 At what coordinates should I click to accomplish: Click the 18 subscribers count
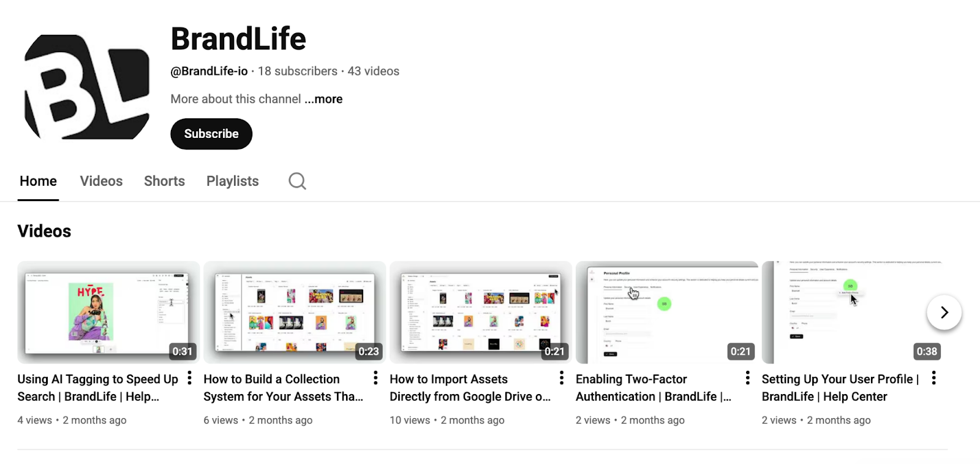click(298, 71)
